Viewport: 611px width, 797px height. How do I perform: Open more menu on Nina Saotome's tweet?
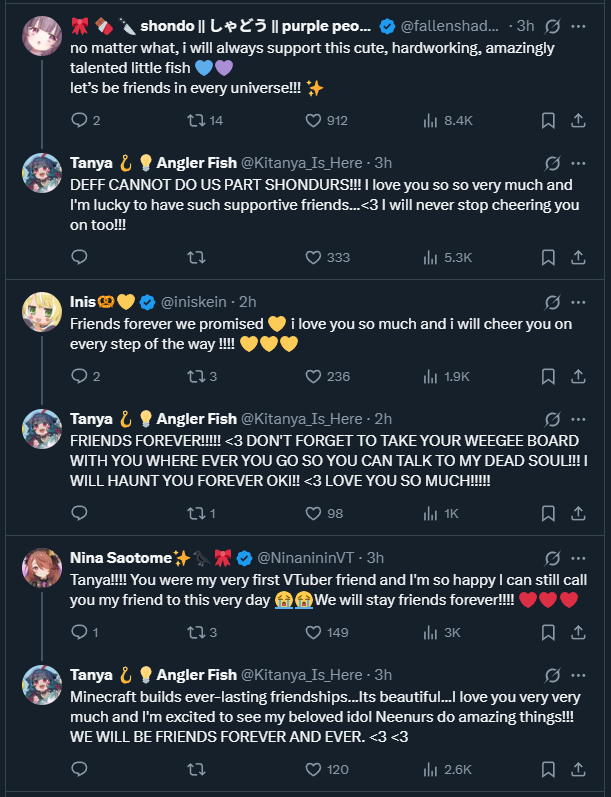pyautogui.click(x=578, y=557)
